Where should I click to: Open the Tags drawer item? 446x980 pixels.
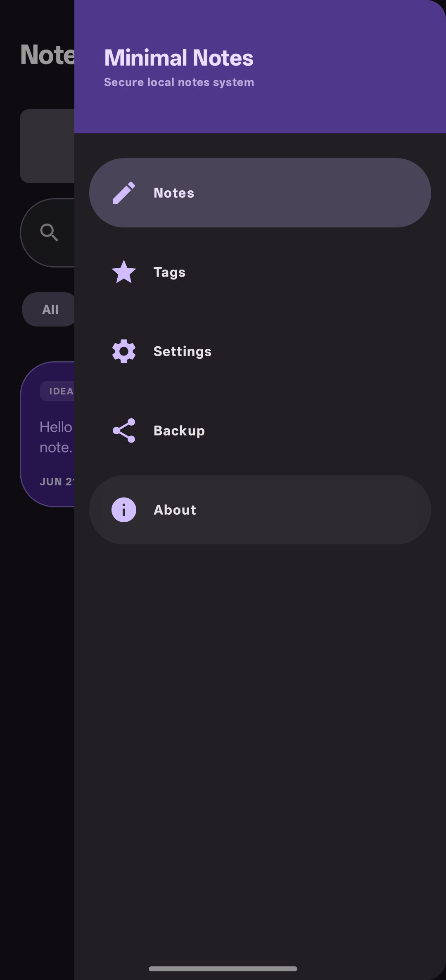tap(260, 272)
